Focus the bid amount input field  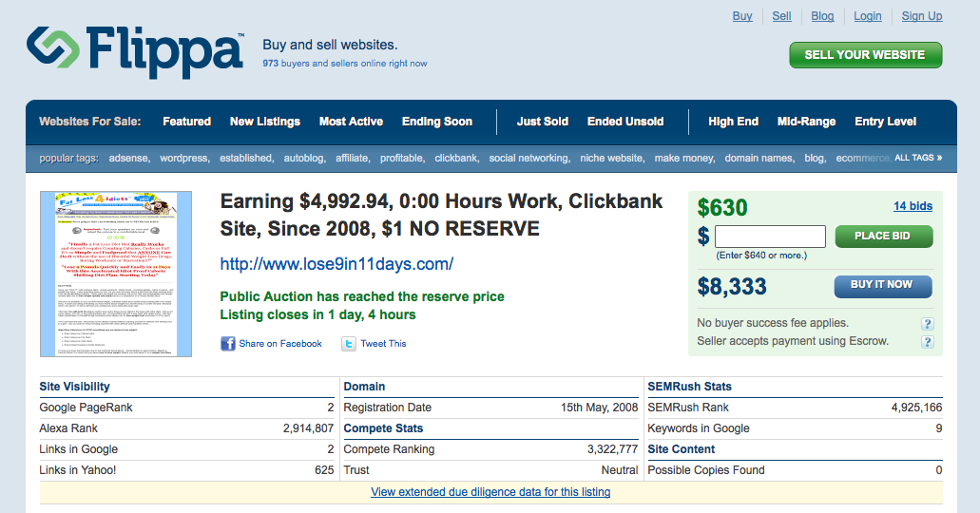click(770, 237)
